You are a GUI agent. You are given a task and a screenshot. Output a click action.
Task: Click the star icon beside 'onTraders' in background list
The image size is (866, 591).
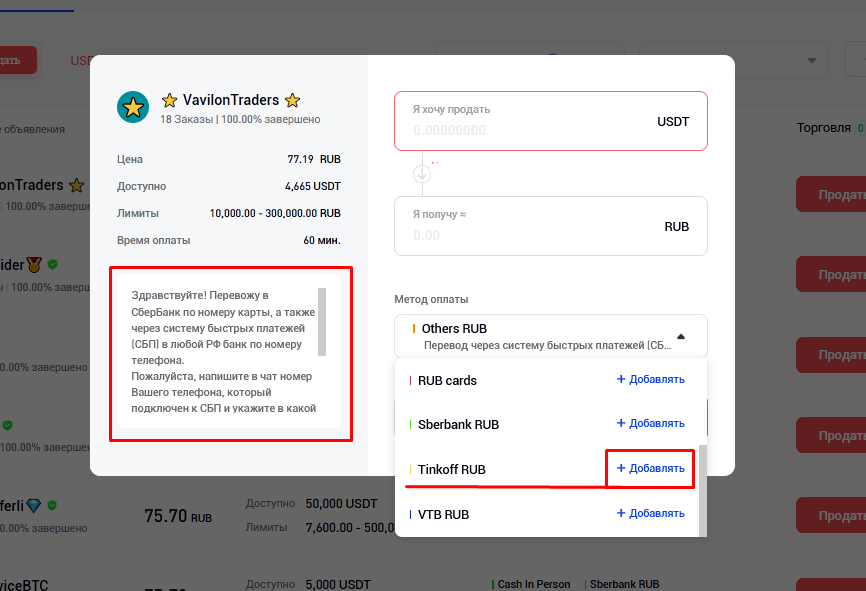pos(76,185)
